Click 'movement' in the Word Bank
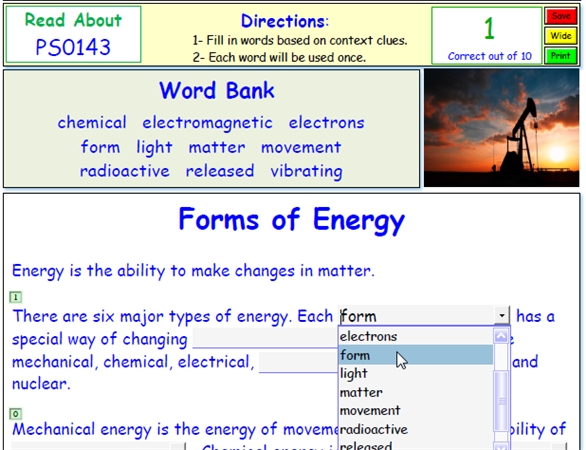The width and height of the screenshot is (586, 450). click(301, 147)
